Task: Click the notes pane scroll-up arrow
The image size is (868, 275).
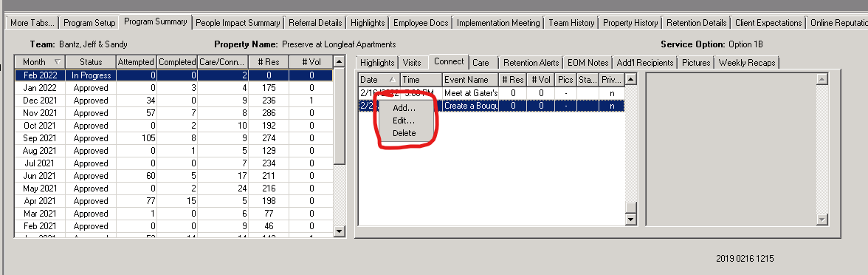Action: click(x=822, y=79)
